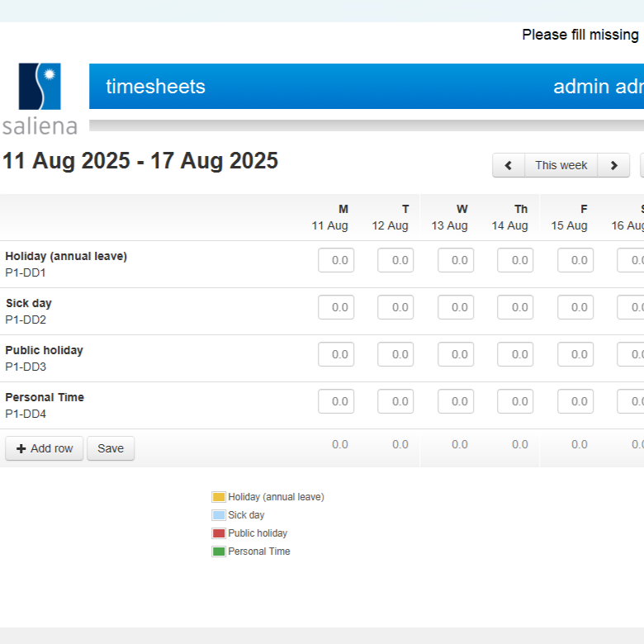Click Personal Time Wednesday 13 Aug field
The width and height of the screenshot is (644, 644).
pos(456,401)
